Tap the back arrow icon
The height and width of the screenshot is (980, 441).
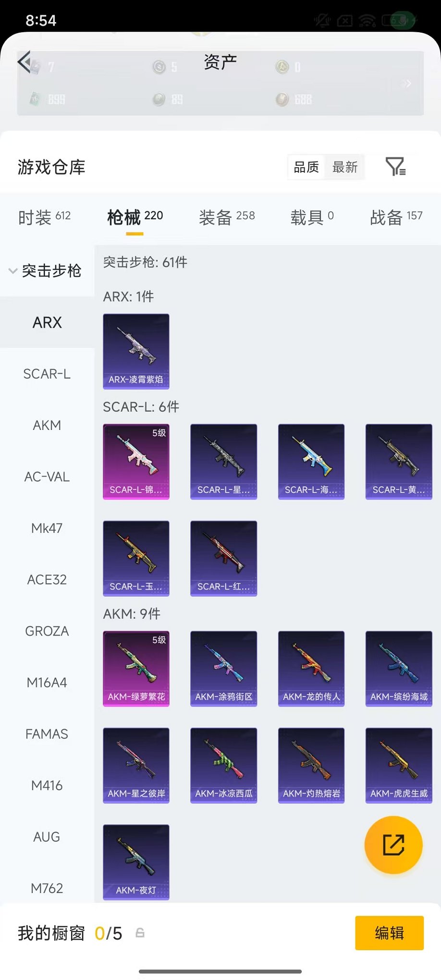(24, 61)
